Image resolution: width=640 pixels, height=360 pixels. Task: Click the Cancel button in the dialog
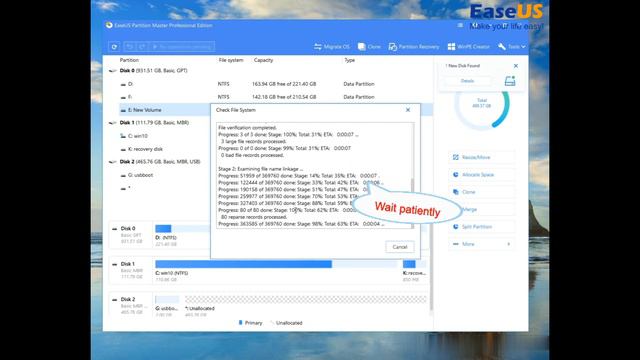tap(400, 247)
